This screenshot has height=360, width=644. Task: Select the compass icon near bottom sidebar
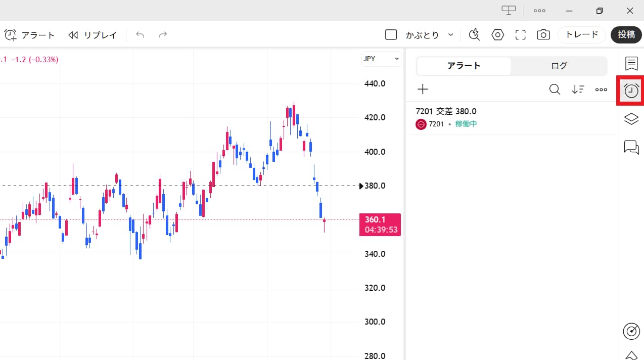[x=631, y=331]
